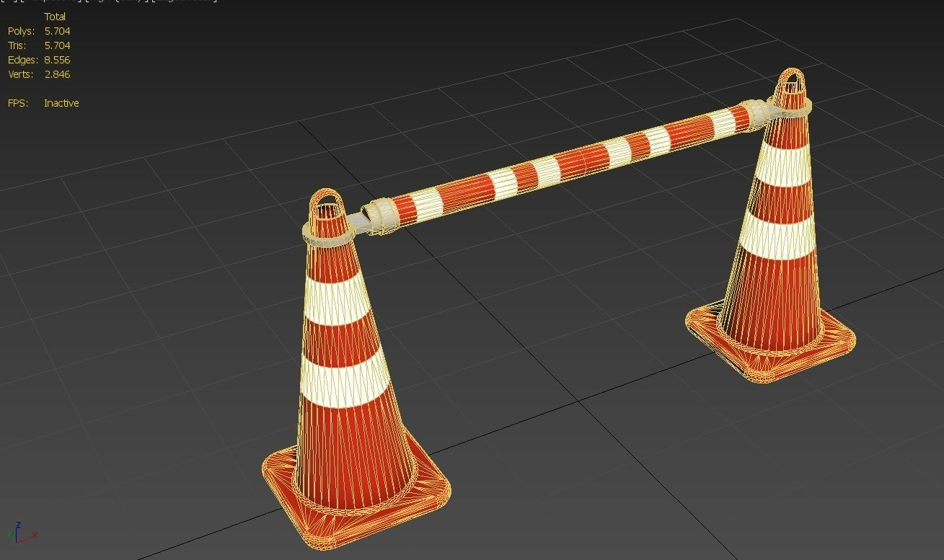Click the "FPS:" label
Viewport: 944px width, 560px height.
coord(18,103)
